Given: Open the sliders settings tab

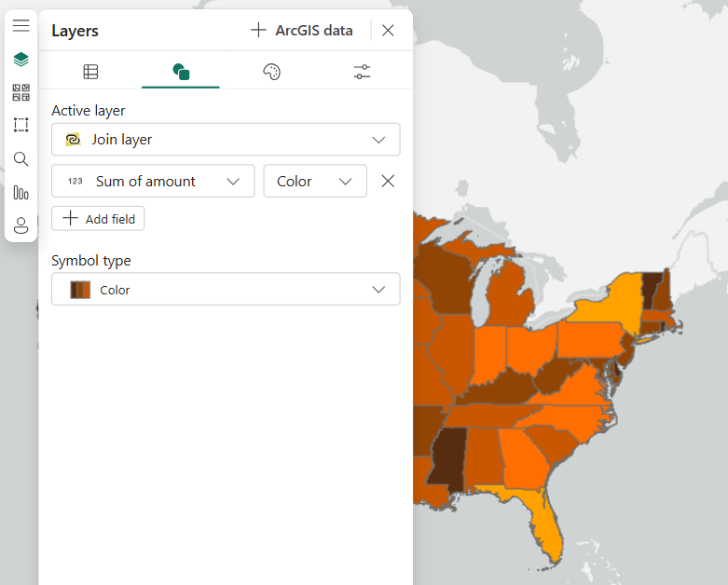Looking at the screenshot, I should (362, 72).
